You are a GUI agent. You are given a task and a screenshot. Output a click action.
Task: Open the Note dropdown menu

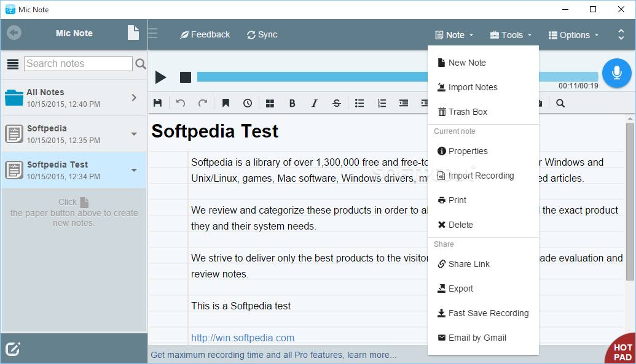point(454,35)
